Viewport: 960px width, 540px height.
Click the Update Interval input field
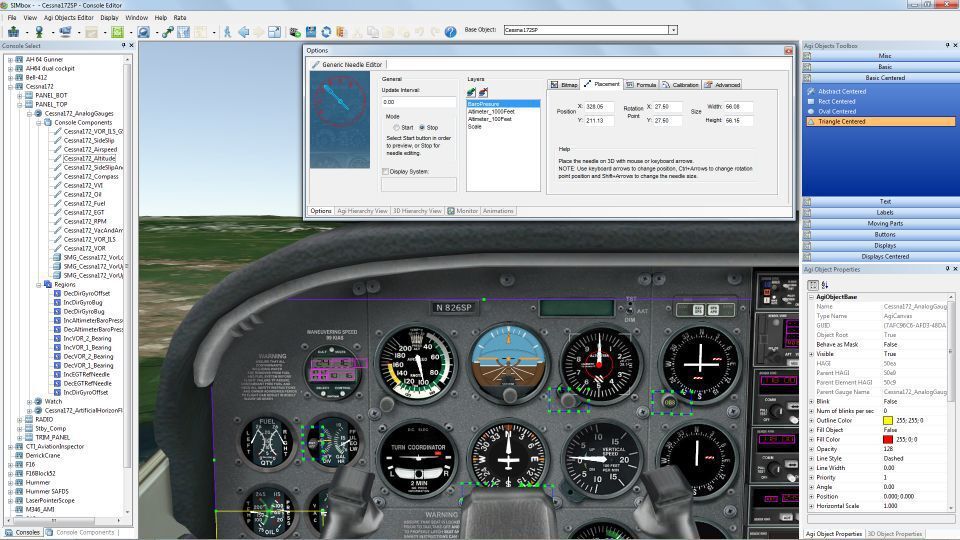coord(418,102)
